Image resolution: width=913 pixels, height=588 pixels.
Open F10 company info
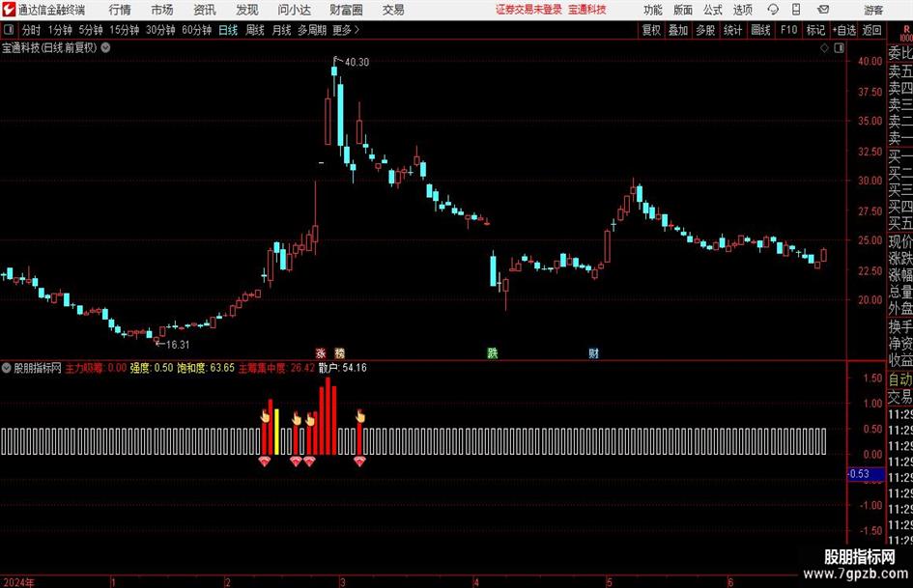click(789, 30)
